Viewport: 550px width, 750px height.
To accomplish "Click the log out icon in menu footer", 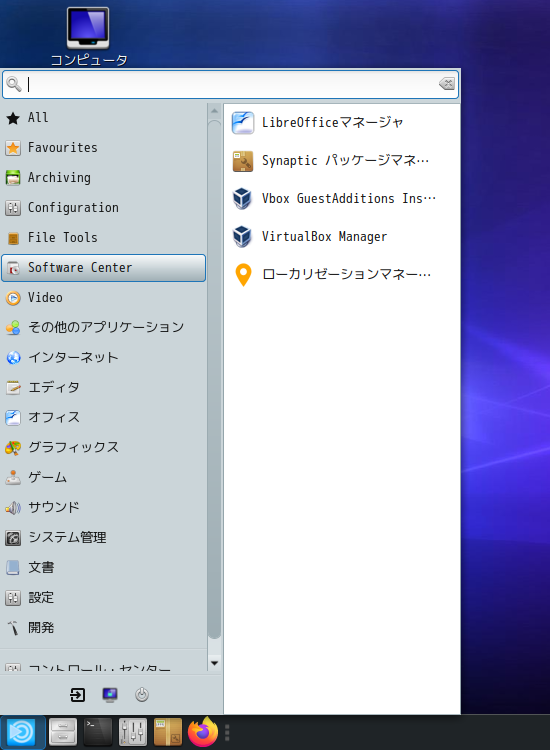I will 77,695.
